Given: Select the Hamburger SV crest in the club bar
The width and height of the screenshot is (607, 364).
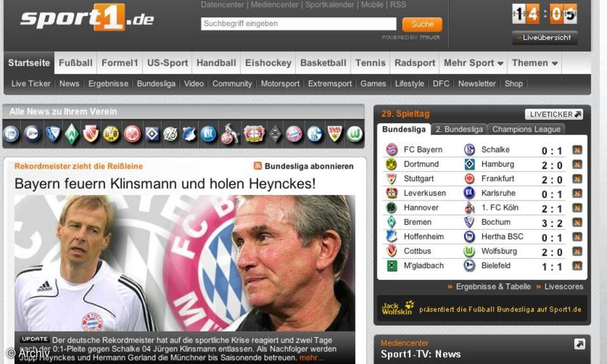Looking at the screenshot, I should tap(151, 134).
